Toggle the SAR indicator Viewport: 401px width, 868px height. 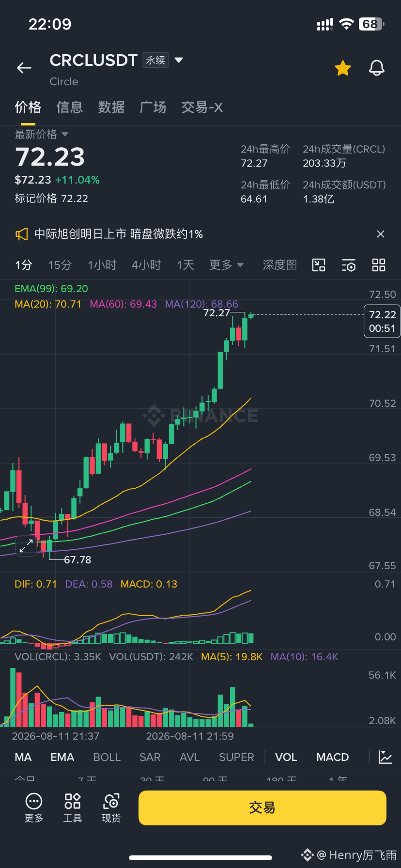[x=150, y=757]
